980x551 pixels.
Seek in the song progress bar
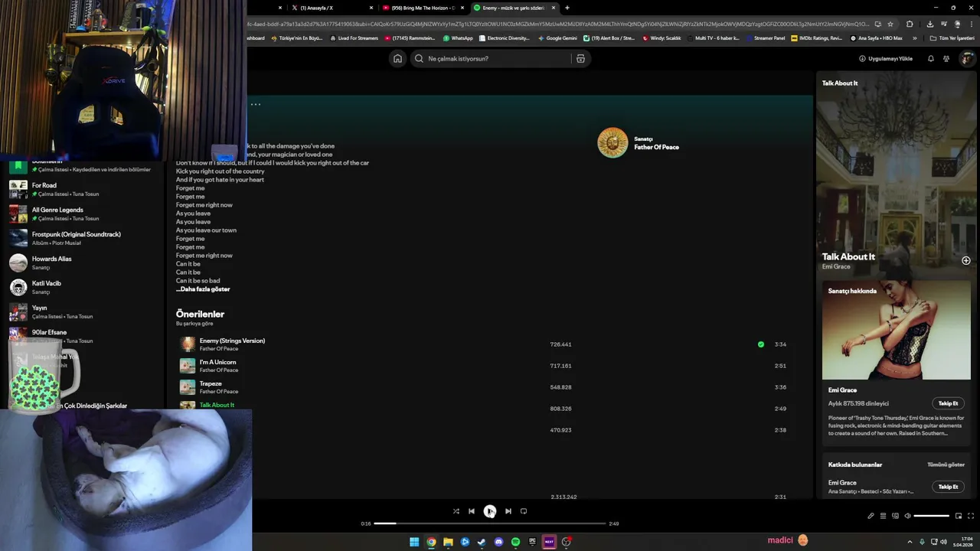coord(490,523)
